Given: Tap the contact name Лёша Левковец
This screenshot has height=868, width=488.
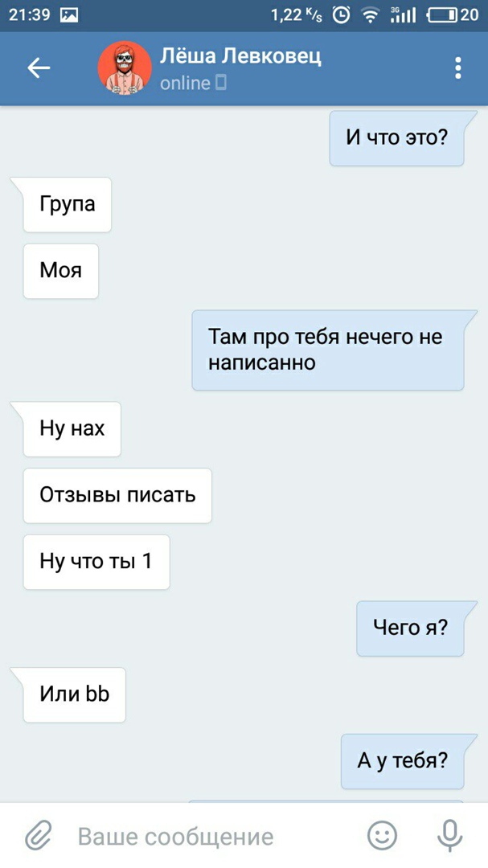Looking at the screenshot, I should pyautogui.click(x=240, y=57).
